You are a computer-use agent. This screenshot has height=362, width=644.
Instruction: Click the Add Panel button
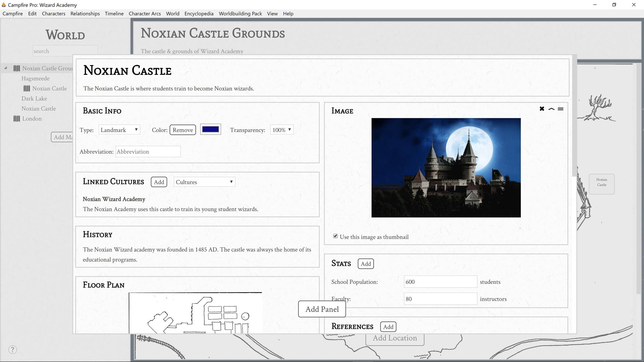(322, 309)
